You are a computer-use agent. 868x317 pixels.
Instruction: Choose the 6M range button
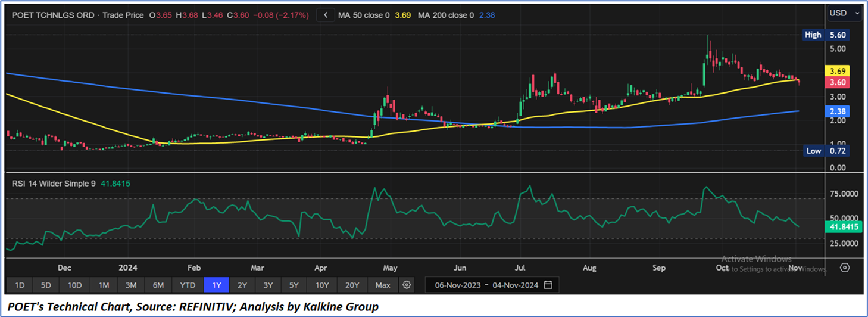point(158,285)
